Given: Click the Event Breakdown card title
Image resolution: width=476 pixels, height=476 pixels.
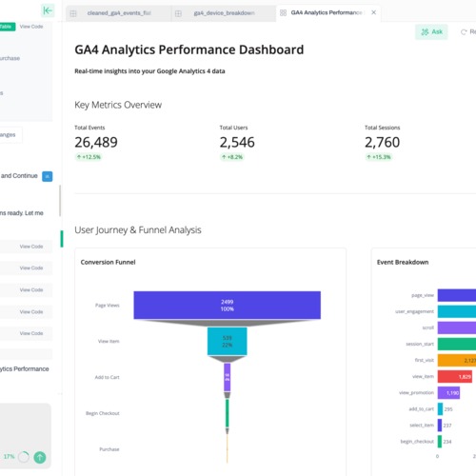Looking at the screenshot, I should pyautogui.click(x=403, y=262).
